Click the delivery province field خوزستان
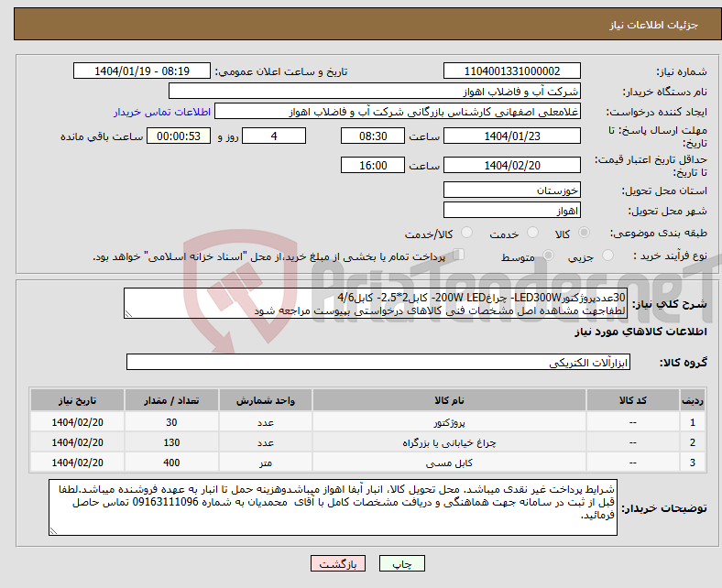 coord(511,191)
